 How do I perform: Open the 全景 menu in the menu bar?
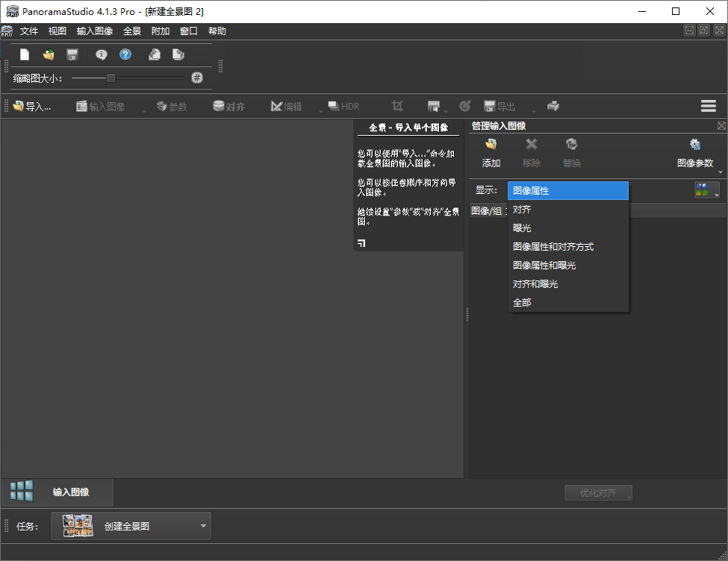132,31
